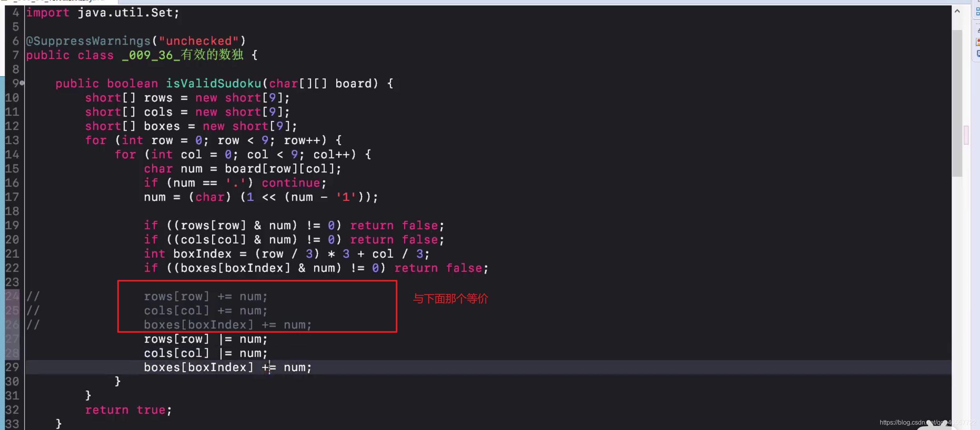The height and width of the screenshot is (430, 980).
Task: Click the @SuppressWarnings annotation
Action: pos(88,41)
